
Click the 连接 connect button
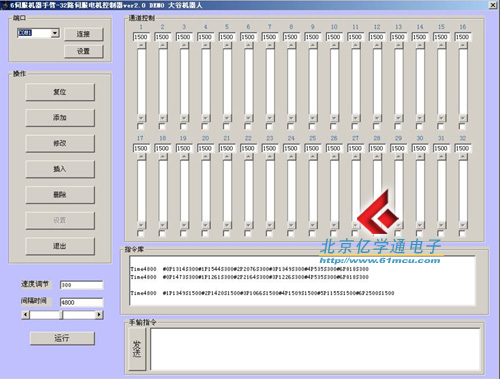[84, 34]
